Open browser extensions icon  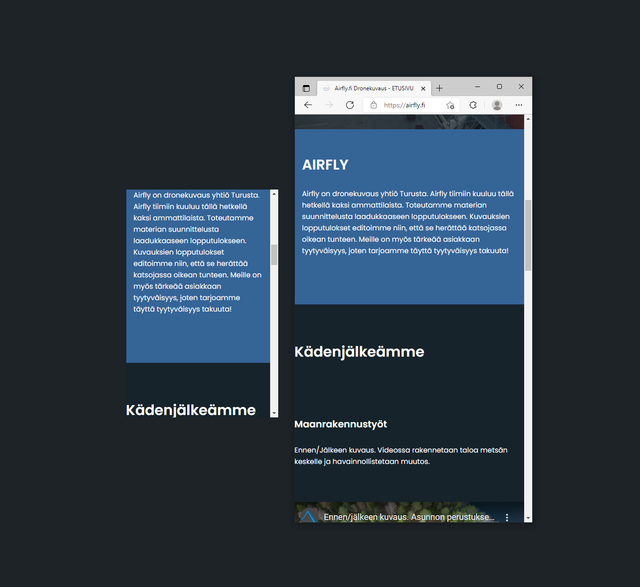[473, 105]
